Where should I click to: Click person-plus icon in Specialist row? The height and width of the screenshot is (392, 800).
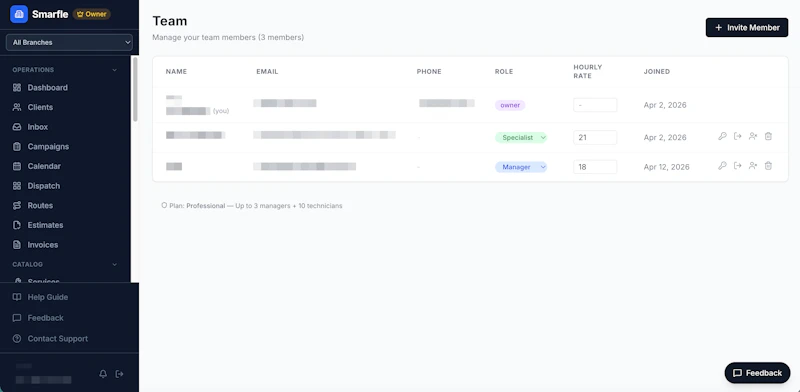pos(753,136)
